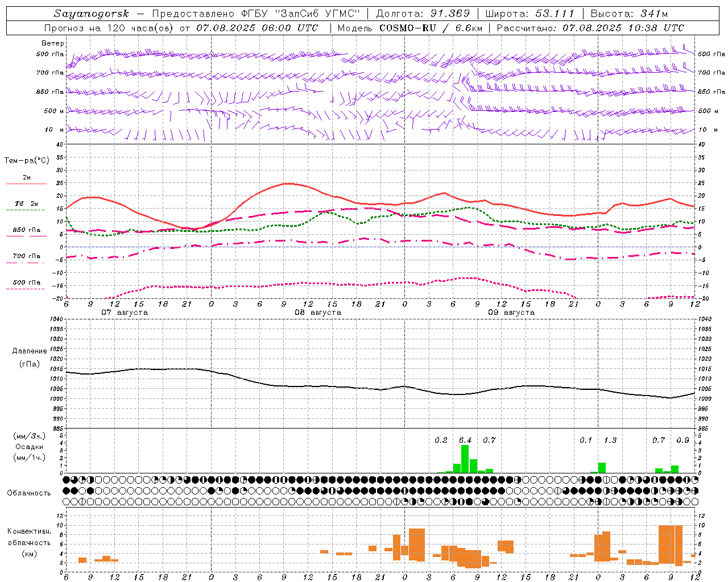Click the 07 августа date label
This screenshot has height=582, width=728.
(x=125, y=313)
